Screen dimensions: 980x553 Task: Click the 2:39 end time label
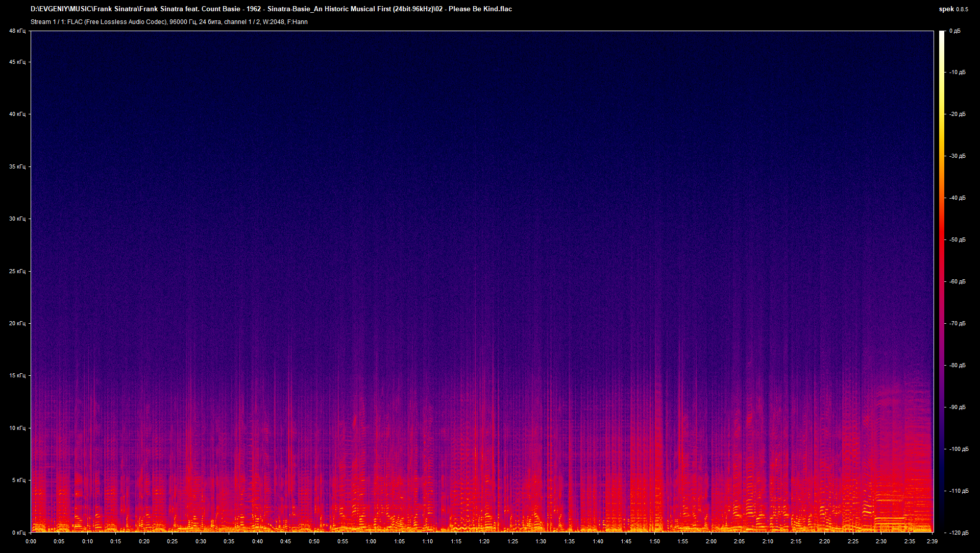point(932,541)
